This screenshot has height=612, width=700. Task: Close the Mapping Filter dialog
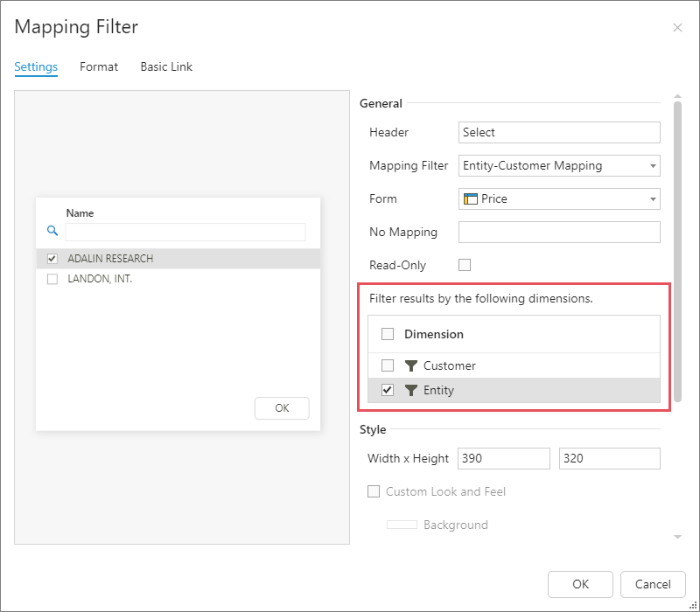(x=677, y=28)
